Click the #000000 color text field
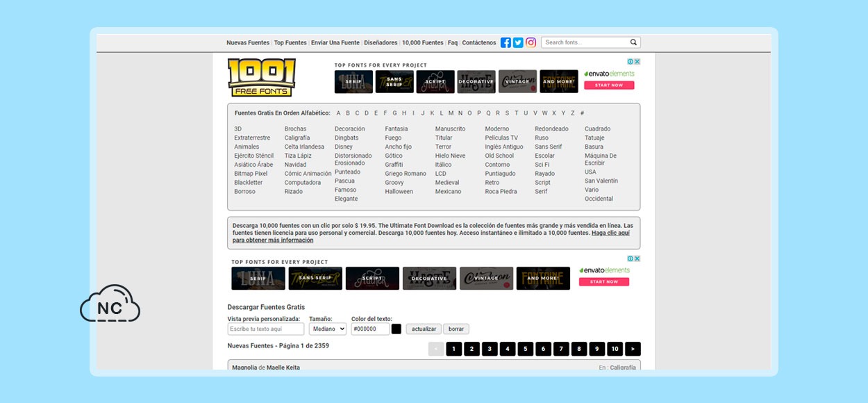Screen dimensions: 868x403 370,329
